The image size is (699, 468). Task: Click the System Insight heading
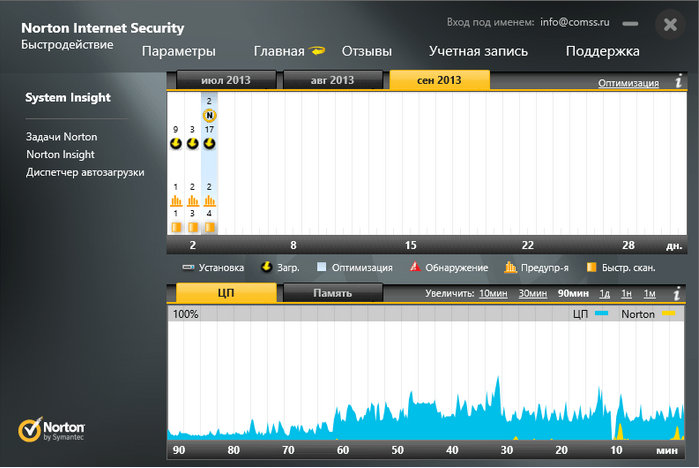coord(68,97)
